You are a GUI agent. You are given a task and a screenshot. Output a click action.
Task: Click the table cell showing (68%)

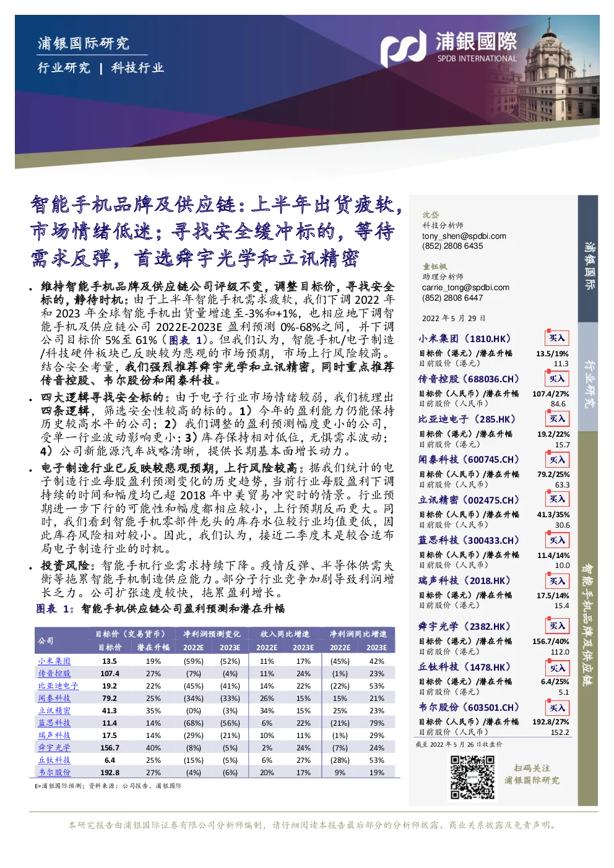coord(194,723)
